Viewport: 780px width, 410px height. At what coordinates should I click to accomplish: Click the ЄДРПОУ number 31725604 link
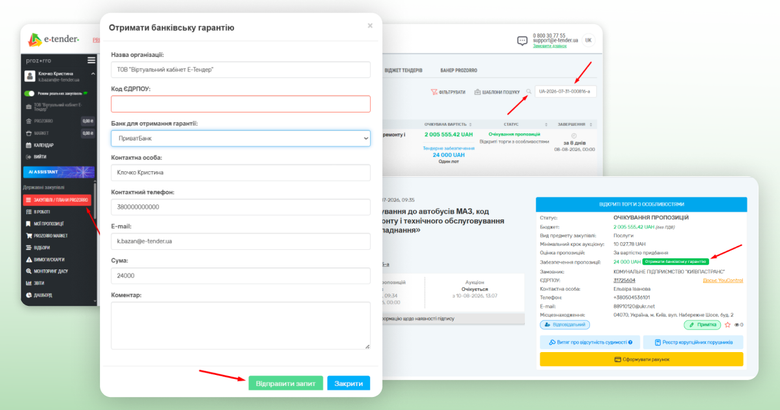(x=624, y=281)
